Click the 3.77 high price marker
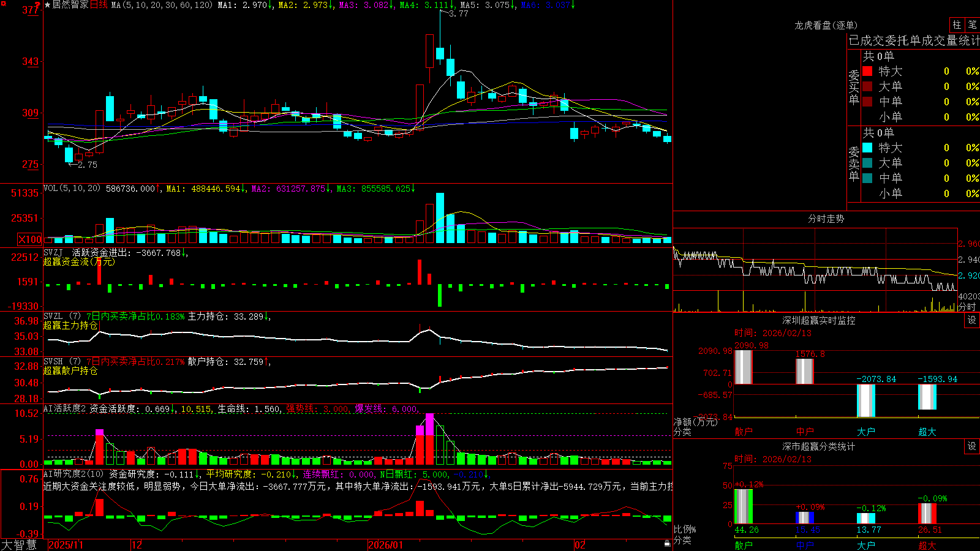This screenshot has height=551, width=980. point(458,13)
